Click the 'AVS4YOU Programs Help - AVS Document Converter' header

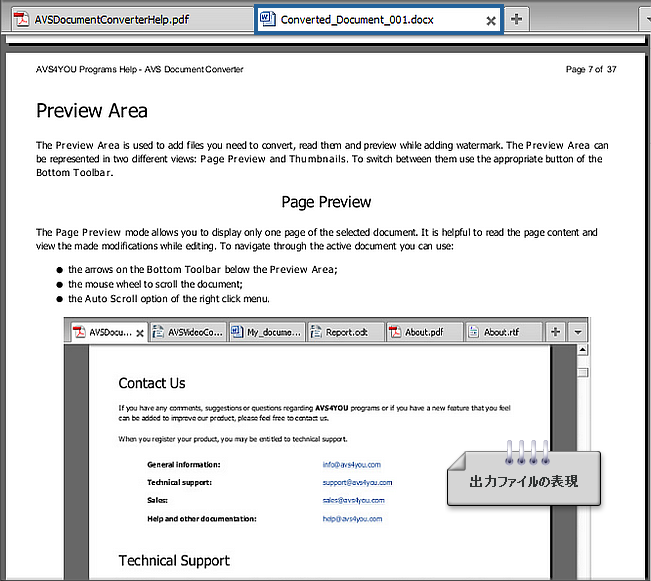pos(140,69)
